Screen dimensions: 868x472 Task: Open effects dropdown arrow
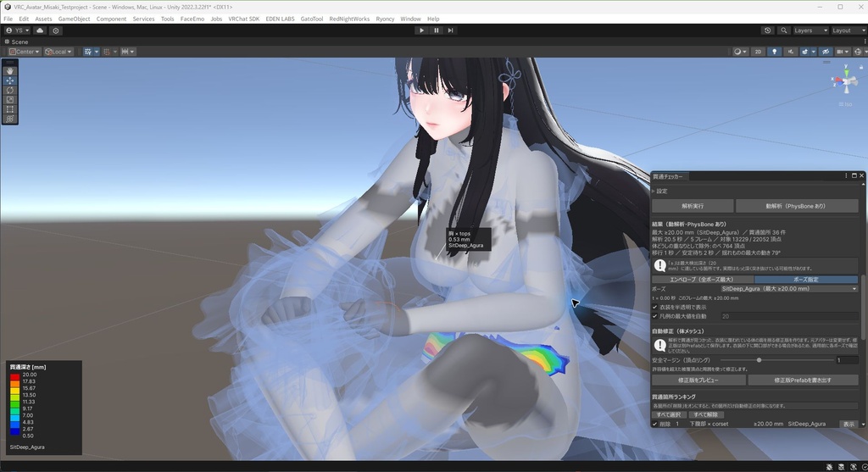click(813, 52)
